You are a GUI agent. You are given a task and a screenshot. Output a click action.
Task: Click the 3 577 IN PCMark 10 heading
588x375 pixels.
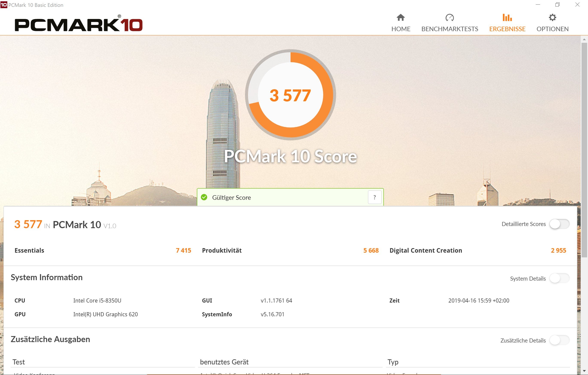pyautogui.click(x=65, y=224)
